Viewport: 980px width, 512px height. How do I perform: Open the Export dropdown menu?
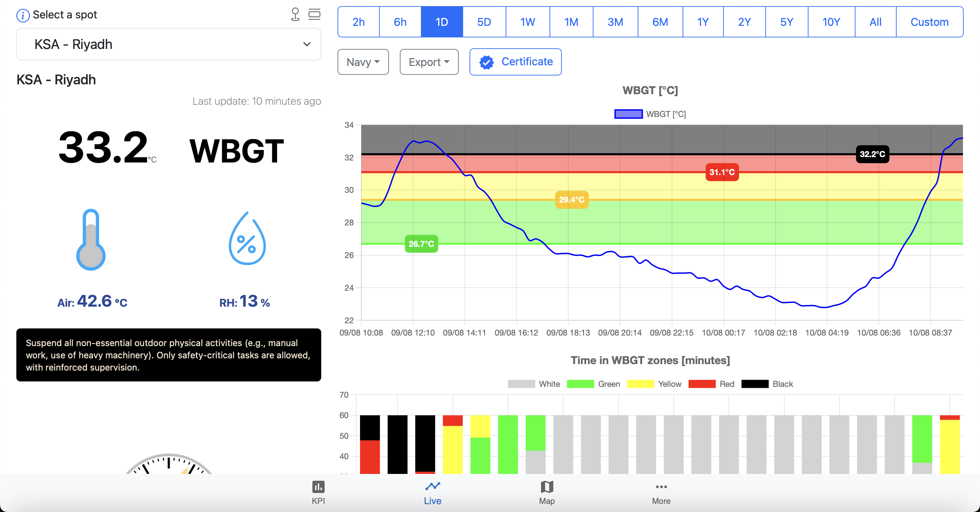click(x=429, y=62)
